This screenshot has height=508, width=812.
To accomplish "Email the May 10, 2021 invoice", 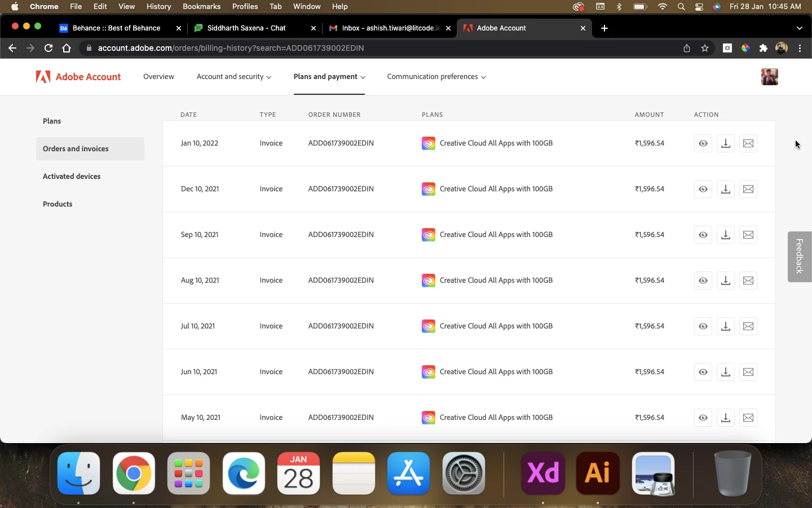I will (748, 418).
